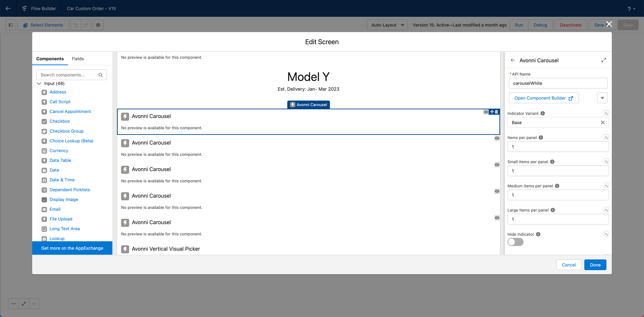Toggle visibility eye on the second Avonni Carousel
Image resolution: width=644 pixels, height=317 pixels.
pos(497,138)
